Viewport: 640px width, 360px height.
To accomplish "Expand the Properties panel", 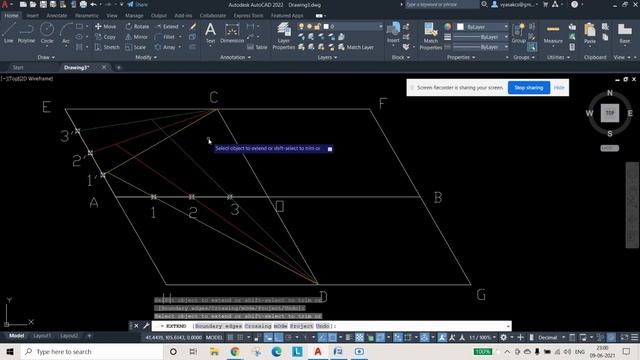I will [461, 58].
